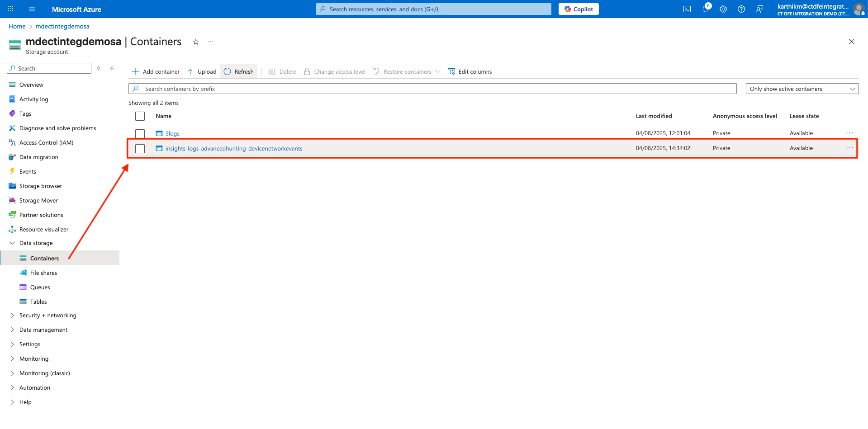The height and width of the screenshot is (429, 868).
Task: Open the notifications bell
Action: coord(705,9)
